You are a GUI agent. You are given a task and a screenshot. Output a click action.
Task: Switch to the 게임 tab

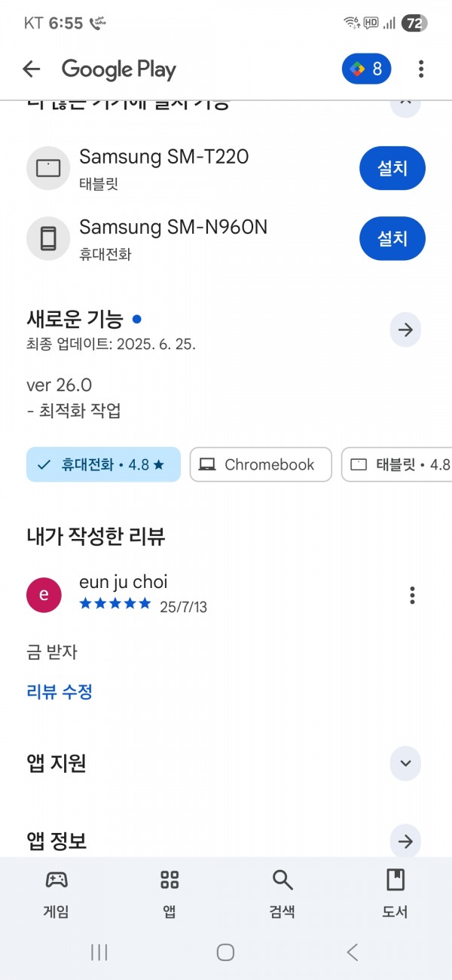[56, 893]
